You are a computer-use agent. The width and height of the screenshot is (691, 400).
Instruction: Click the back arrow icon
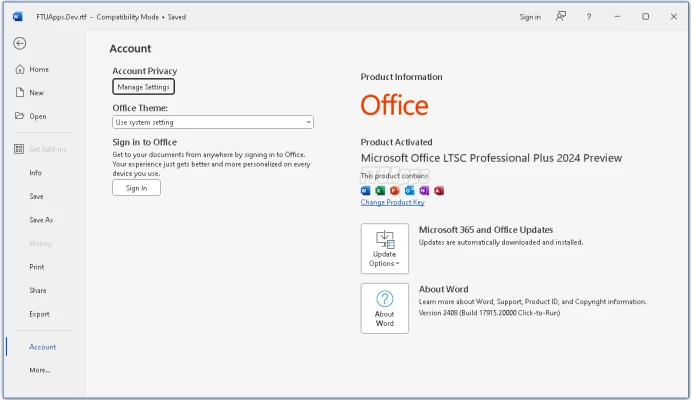click(x=19, y=43)
